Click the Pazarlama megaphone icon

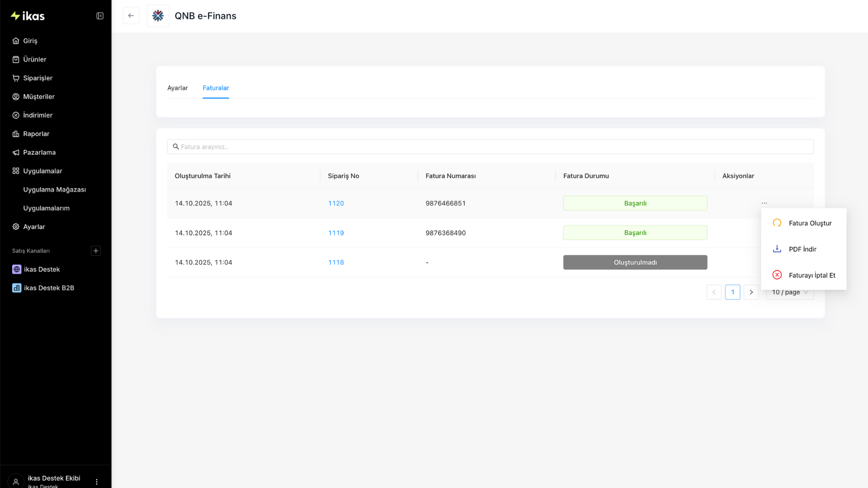(16, 152)
